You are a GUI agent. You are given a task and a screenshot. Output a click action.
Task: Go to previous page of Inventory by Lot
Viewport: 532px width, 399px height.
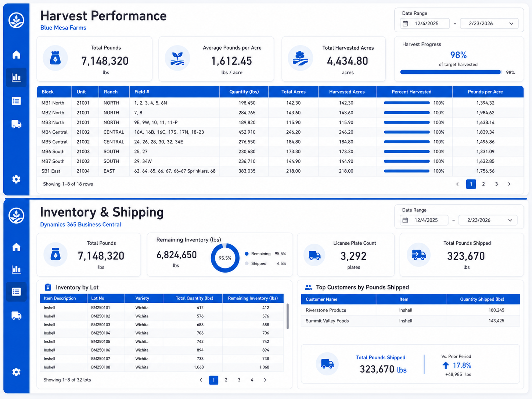(x=201, y=380)
